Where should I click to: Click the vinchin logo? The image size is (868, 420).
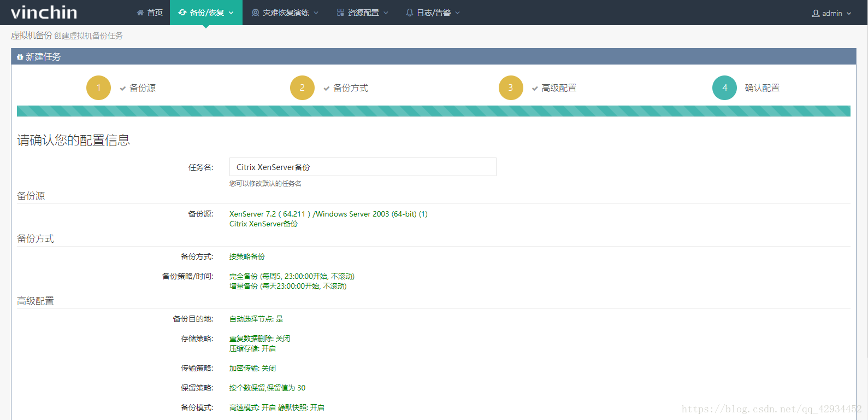(x=44, y=13)
